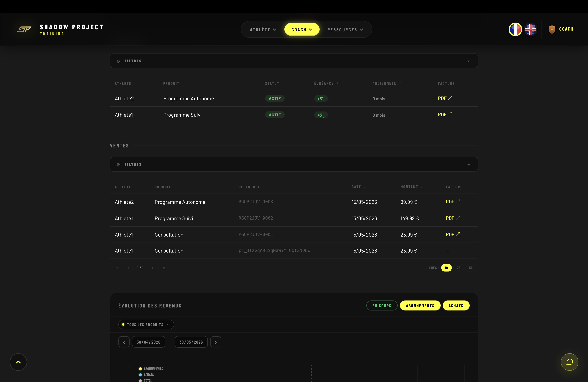588x382 pixels.
Task: Open the Tous les produits dropdown
Action: [146, 324]
